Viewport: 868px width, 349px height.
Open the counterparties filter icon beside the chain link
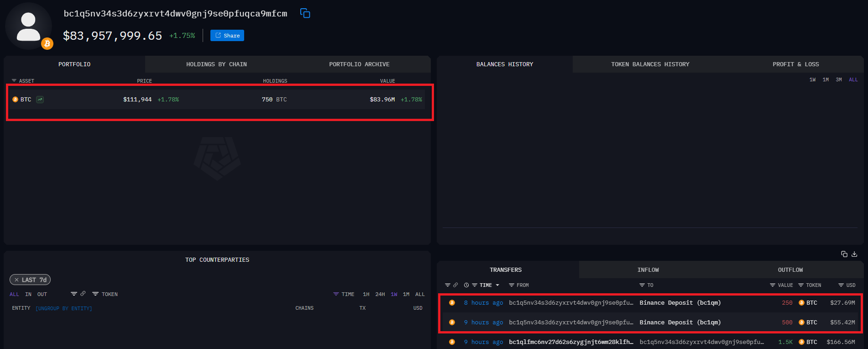(x=74, y=294)
